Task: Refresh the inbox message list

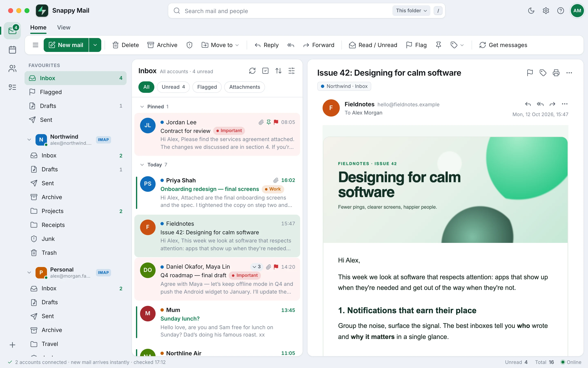Action: click(252, 71)
